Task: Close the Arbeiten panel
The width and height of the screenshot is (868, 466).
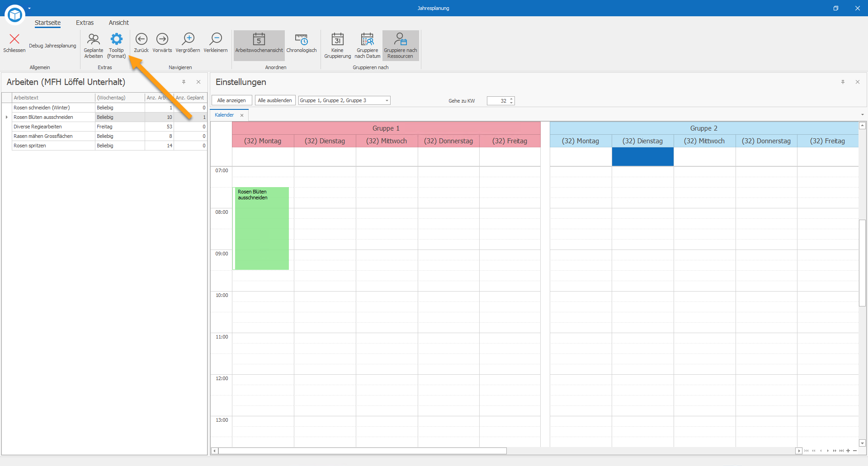Action: 198,82
